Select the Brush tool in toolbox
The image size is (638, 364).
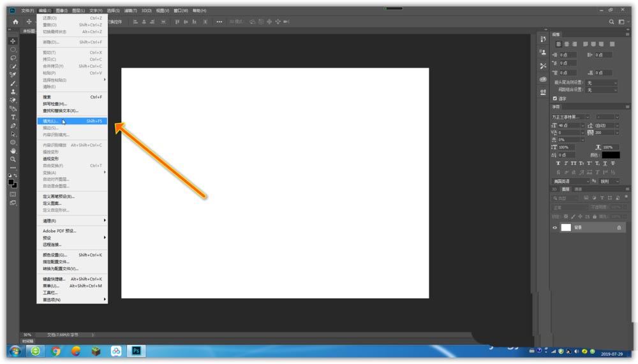point(13,84)
